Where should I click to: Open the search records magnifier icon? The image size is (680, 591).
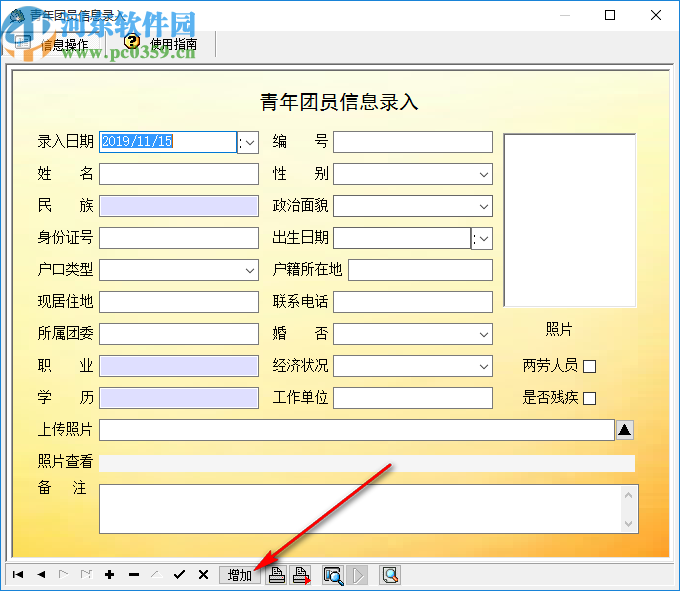333,575
